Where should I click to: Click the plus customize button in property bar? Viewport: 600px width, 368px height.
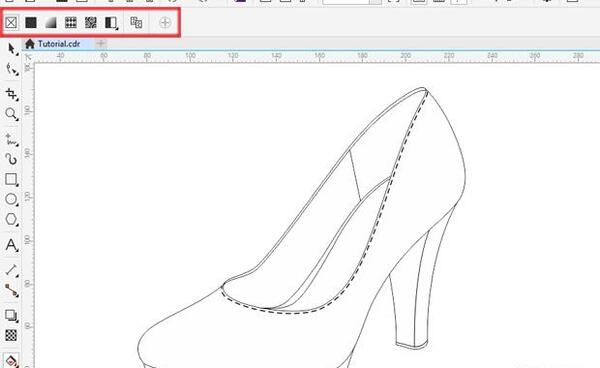165,23
